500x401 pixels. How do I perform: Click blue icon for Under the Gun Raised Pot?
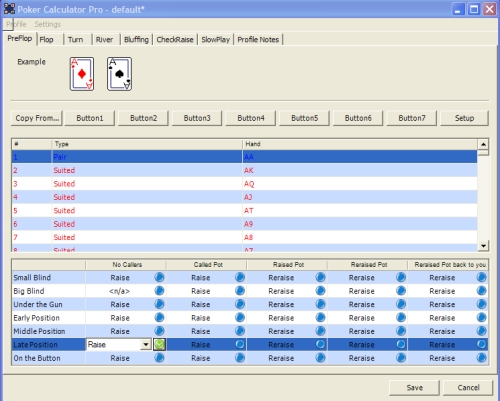pyautogui.click(x=320, y=304)
